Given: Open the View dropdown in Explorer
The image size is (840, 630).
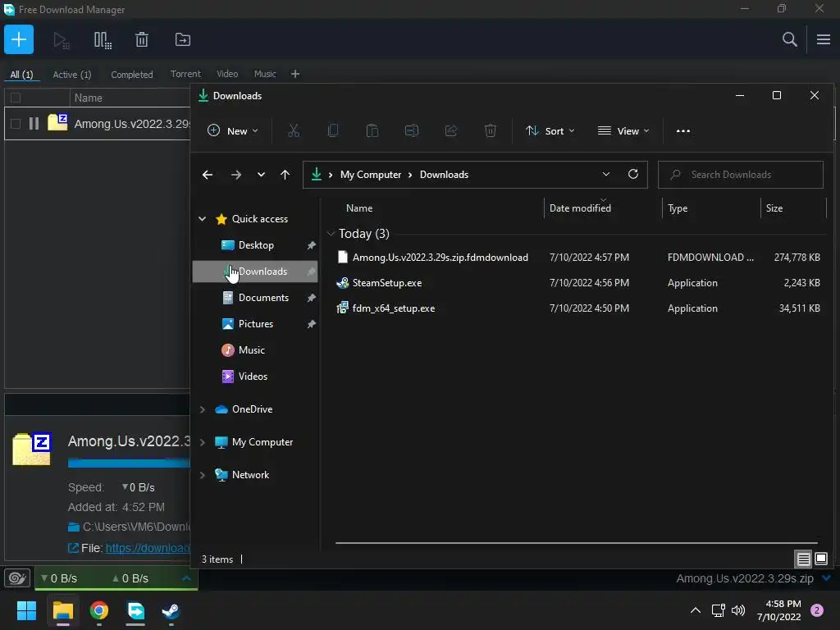Looking at the screenshot, I should click(623, 130).
